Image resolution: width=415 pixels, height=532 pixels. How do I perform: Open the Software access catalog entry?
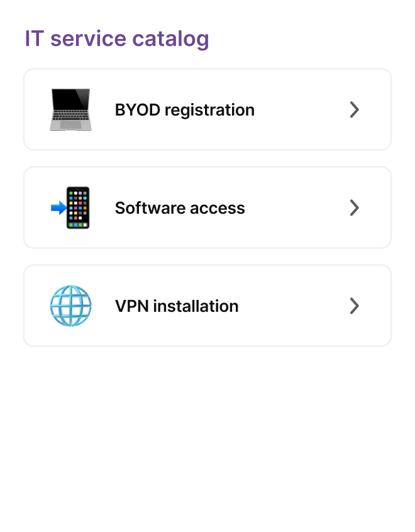coord(207,208)
